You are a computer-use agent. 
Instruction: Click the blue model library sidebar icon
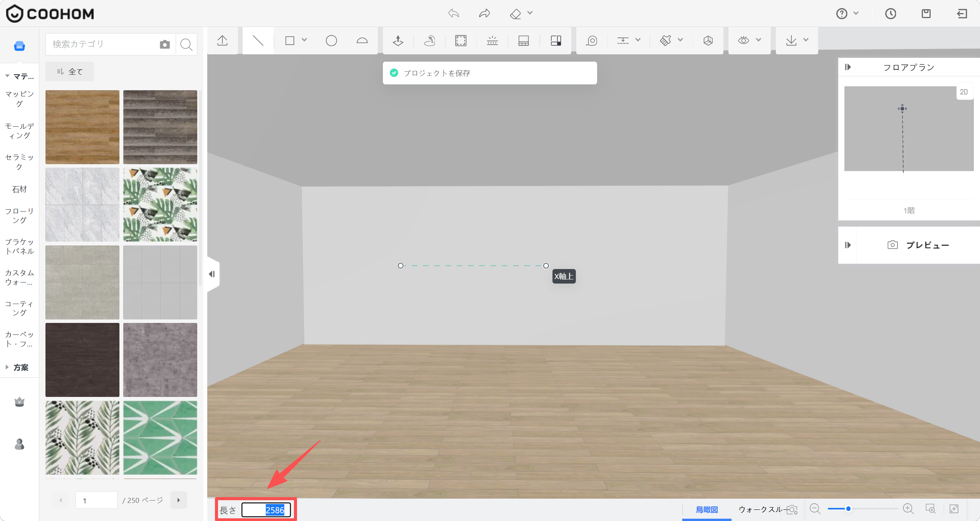(x=20, y=46)
